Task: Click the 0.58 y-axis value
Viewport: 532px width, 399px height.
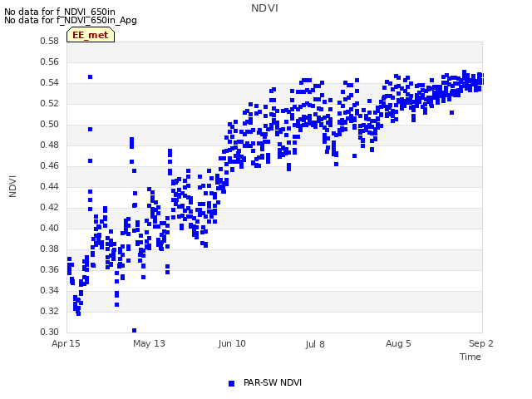Action: pyautogui.click(x=49, y=42)
